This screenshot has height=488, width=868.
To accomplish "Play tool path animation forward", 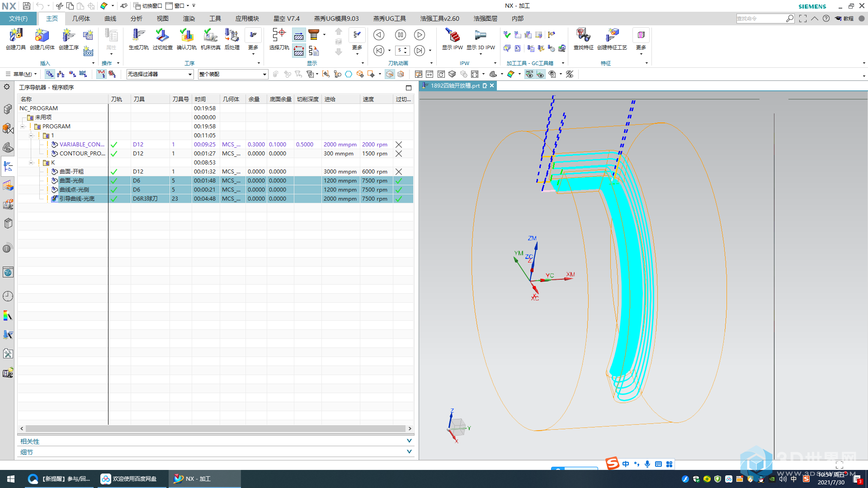I will 420,35.
